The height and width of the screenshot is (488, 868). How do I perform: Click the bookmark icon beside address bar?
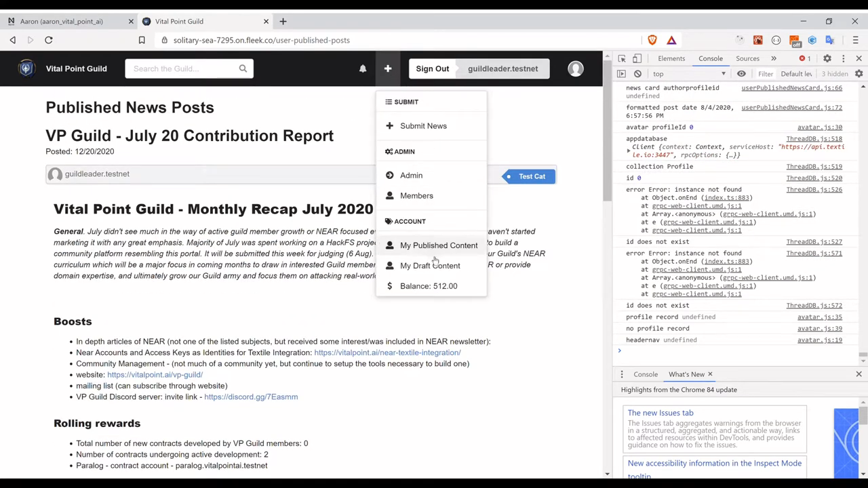142,40
